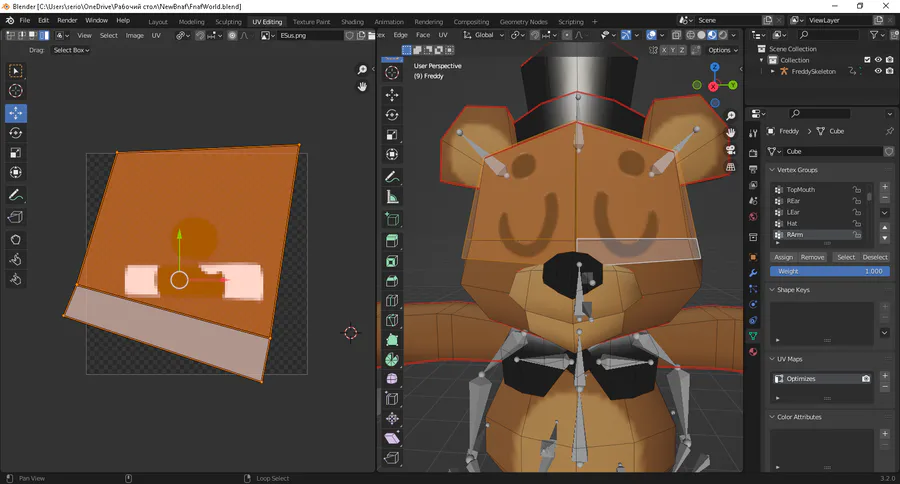Activate the Rotate tool in UV editor
The height and width of the screenshot is (484, 900).
pos(16,133)
